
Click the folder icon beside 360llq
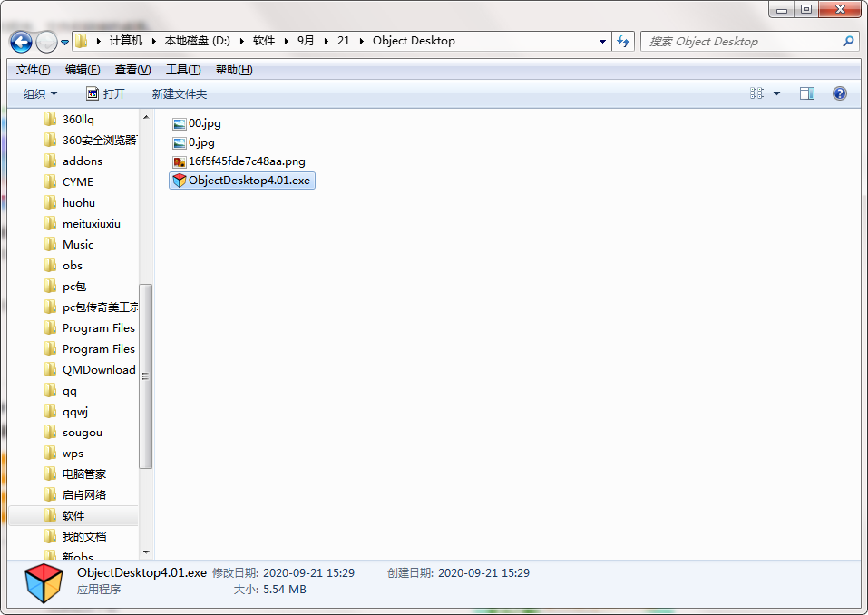tap(51, 119)
